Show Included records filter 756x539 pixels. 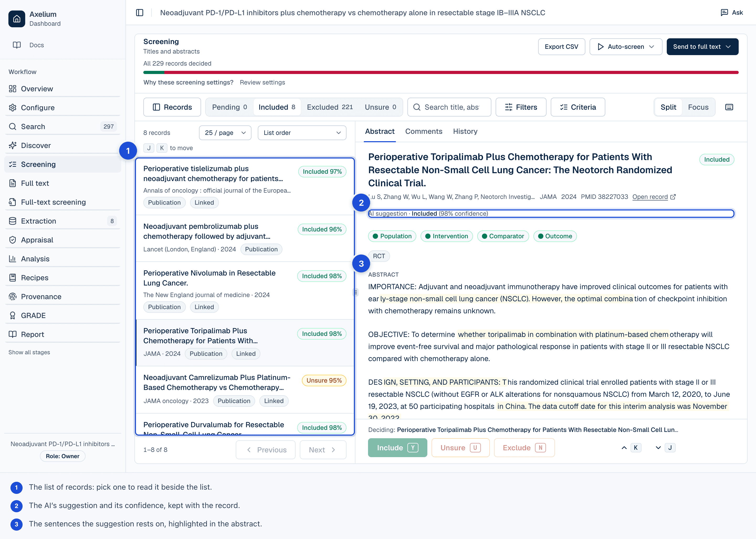pos(277,107)
